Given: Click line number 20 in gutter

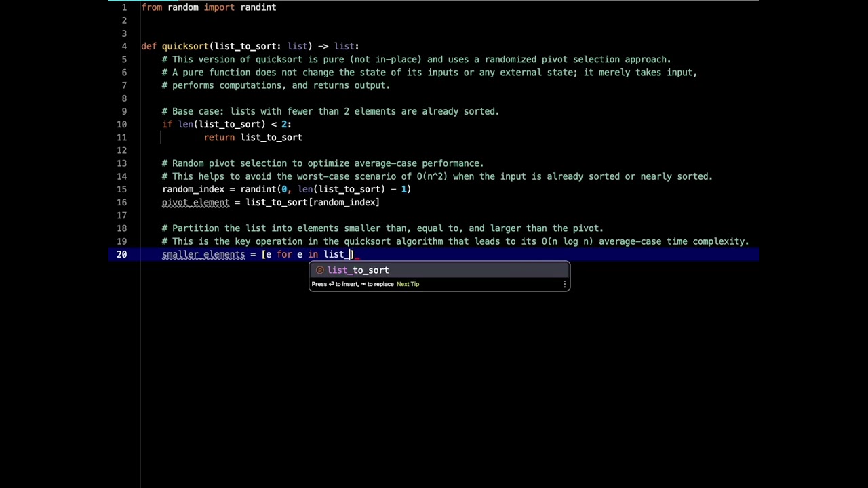Looking at the screenshot, I should click(121, 255).
